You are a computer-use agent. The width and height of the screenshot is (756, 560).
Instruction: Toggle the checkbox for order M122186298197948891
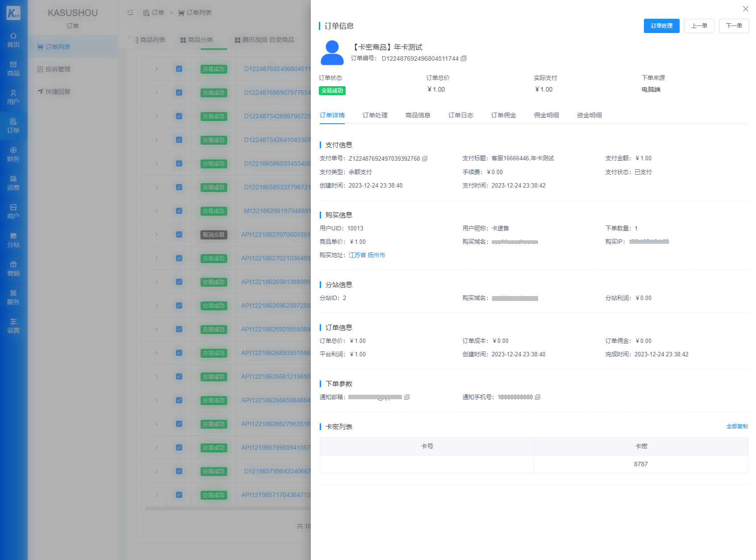coord(179,211)
